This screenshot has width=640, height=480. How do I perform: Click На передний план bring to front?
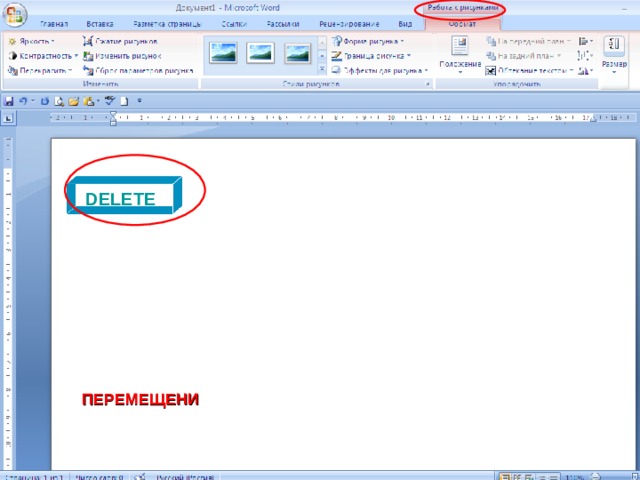pyautogui.click(x=529, y=41)
